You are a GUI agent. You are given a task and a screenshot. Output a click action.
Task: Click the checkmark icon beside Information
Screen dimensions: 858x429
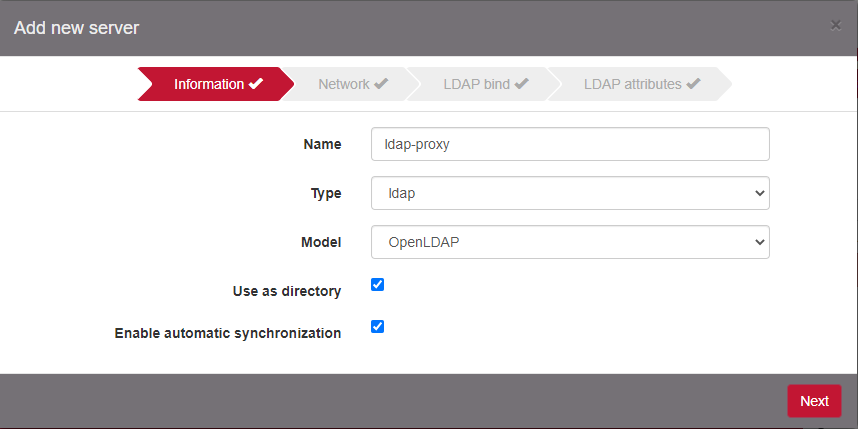256,84
